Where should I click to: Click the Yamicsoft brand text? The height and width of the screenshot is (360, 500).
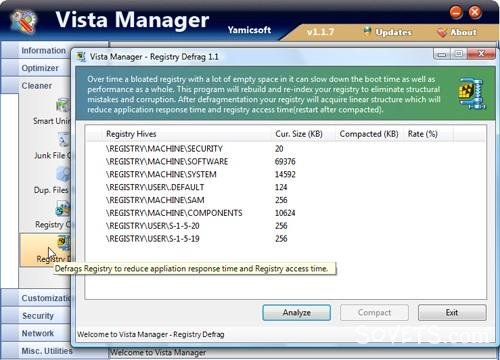[x=249, y=30]
